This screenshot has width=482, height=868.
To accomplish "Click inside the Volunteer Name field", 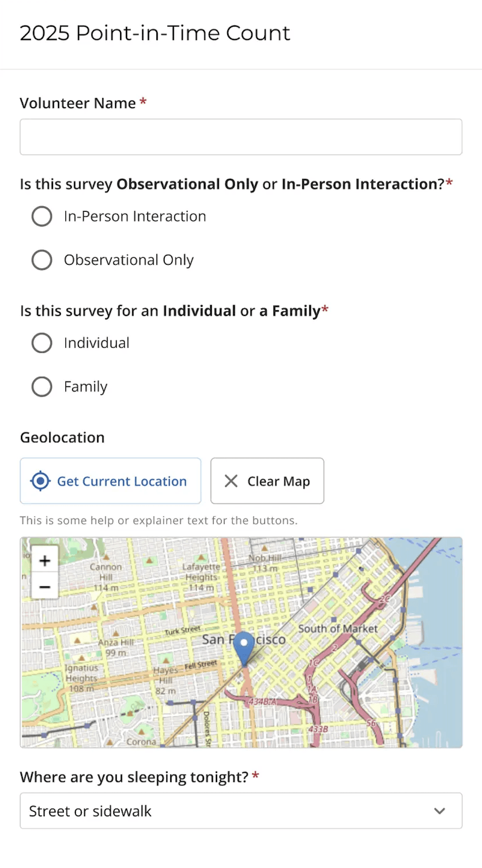I will point(241,137).
